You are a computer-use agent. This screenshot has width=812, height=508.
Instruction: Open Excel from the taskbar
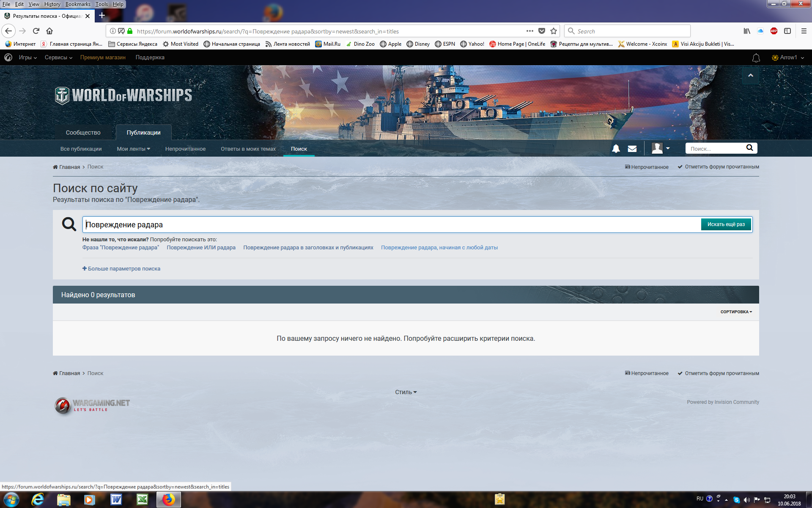143,500
